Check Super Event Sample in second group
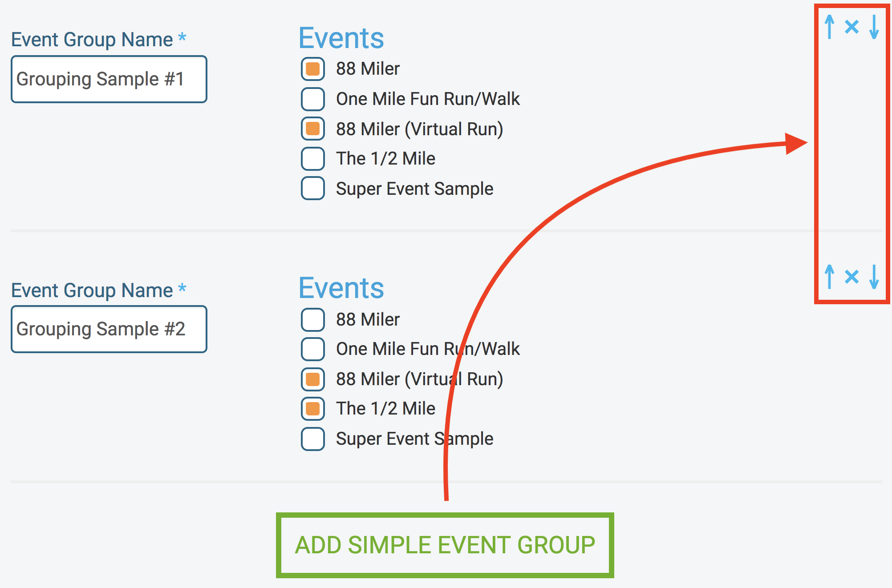 click(x=313, y=439)
